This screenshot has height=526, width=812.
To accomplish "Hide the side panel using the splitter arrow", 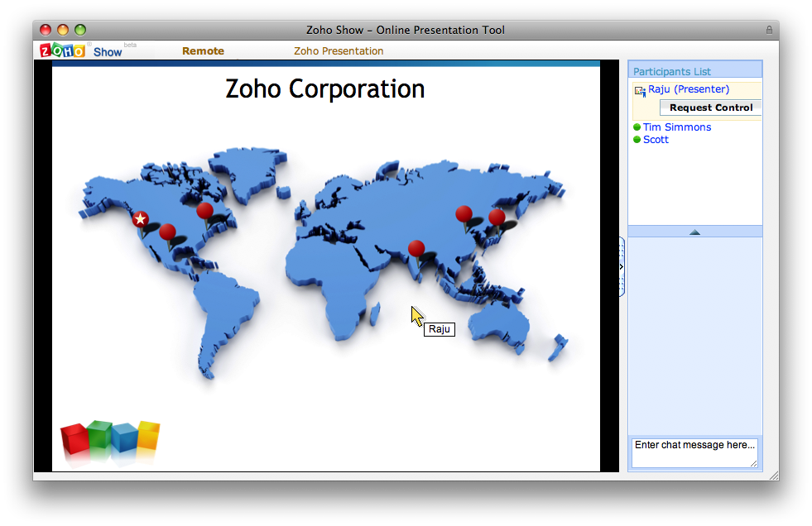I will [622, 266].
